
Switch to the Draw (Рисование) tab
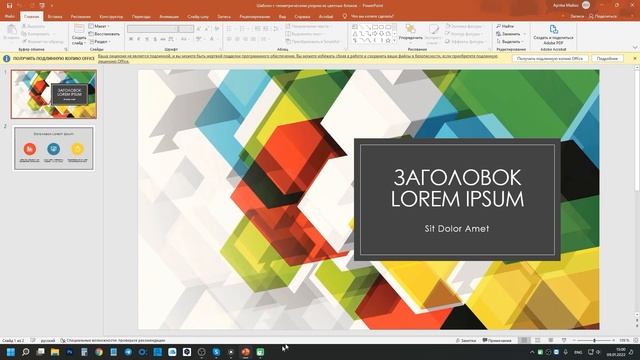coord(80,17)
